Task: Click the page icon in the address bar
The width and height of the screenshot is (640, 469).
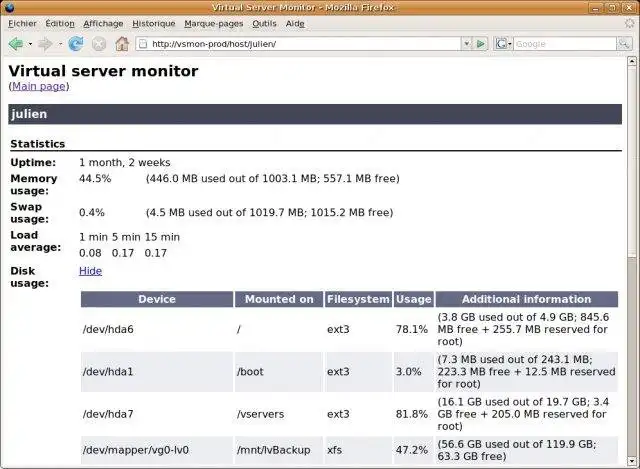Action: point(143,44)
